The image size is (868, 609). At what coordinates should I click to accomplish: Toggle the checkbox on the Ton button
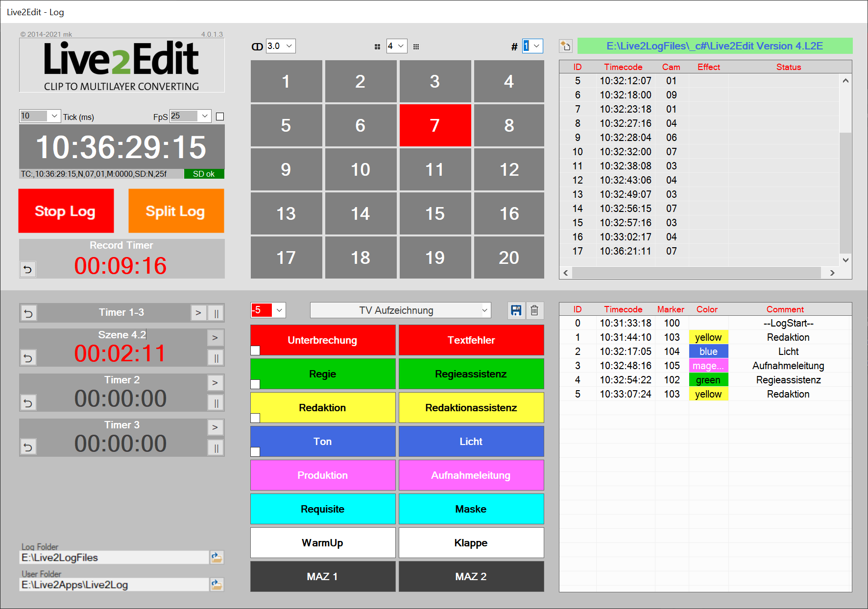point(255,451)
